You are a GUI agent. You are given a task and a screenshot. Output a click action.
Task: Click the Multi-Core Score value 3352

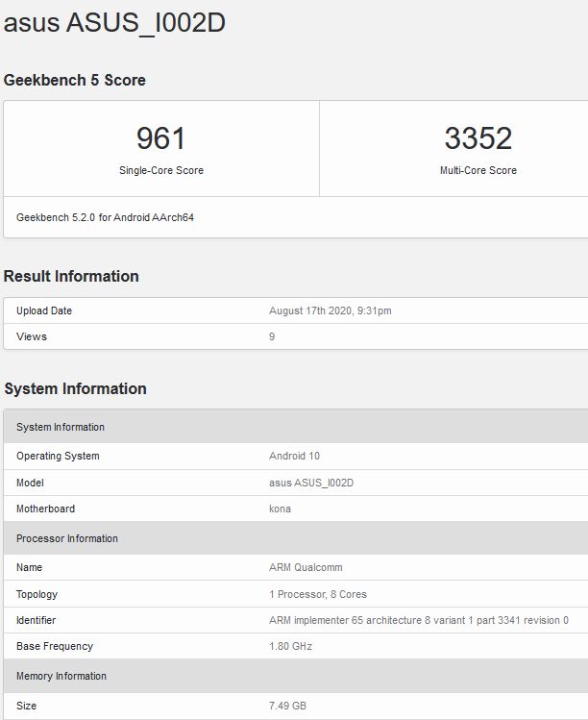coord(478,138)
